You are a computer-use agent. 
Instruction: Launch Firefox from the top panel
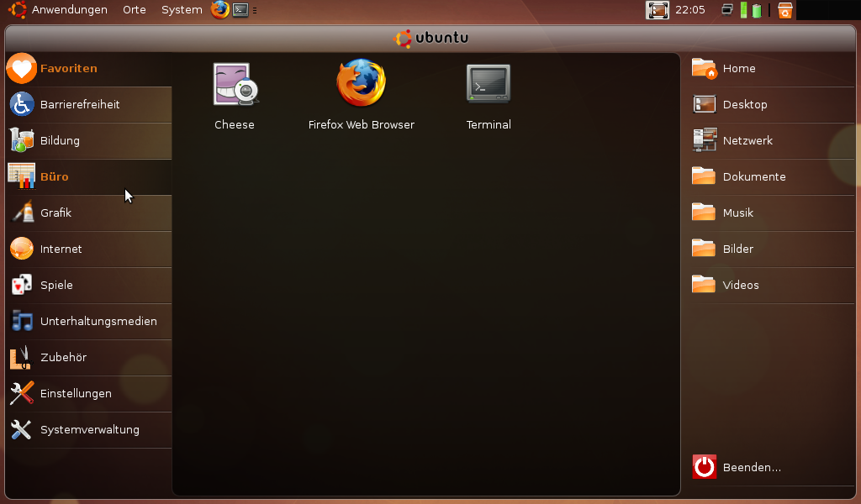coord(220,10)
